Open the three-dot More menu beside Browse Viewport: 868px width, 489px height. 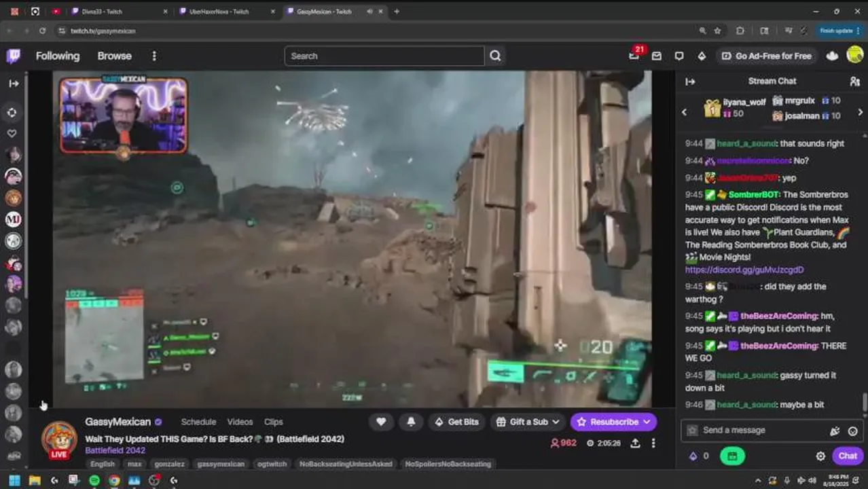[154, 56]
